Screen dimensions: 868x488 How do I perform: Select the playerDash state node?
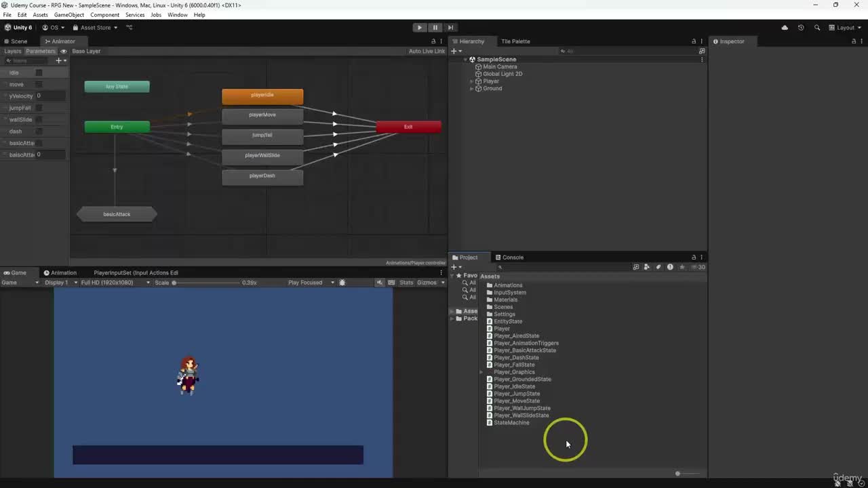point(262,176)
